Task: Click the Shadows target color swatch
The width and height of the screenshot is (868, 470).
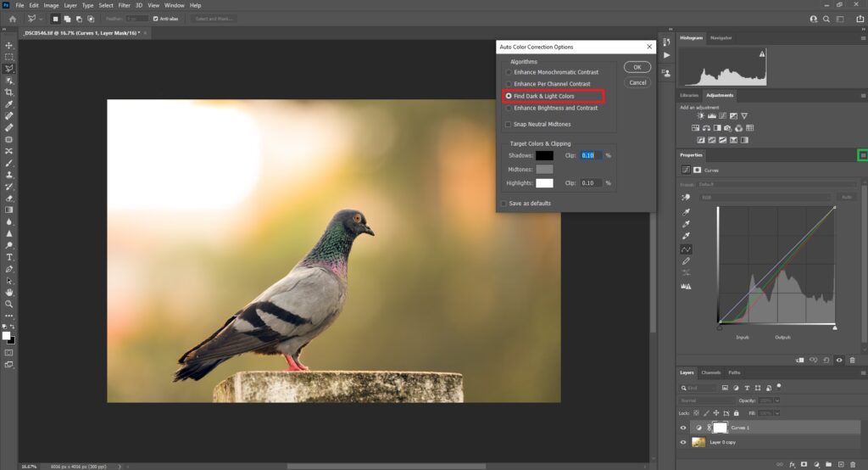Action: point(543,155)
